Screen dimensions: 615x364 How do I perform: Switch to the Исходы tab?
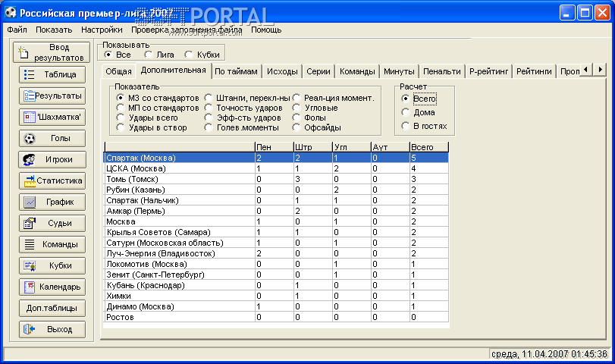(x=282, y=71)
